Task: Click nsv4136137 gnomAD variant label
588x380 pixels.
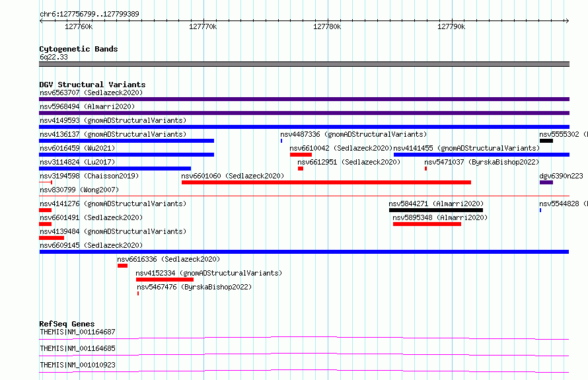Action: click(x=113, y=134)
